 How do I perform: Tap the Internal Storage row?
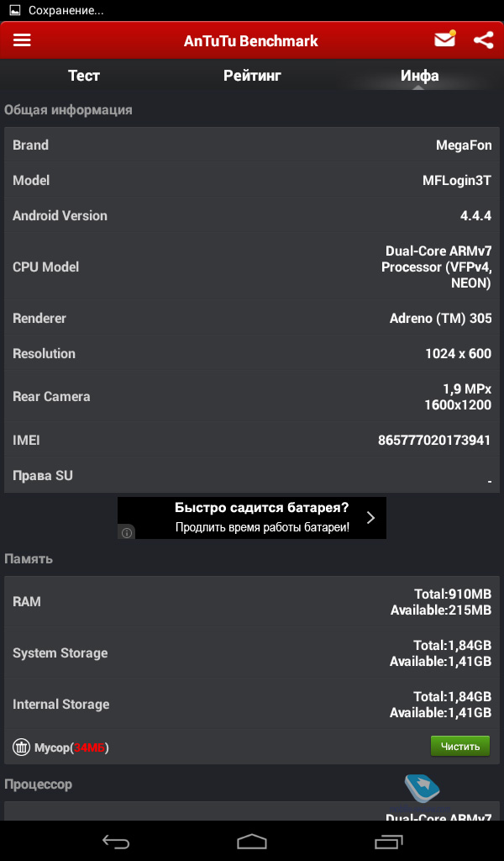click(x=252, y=705)
